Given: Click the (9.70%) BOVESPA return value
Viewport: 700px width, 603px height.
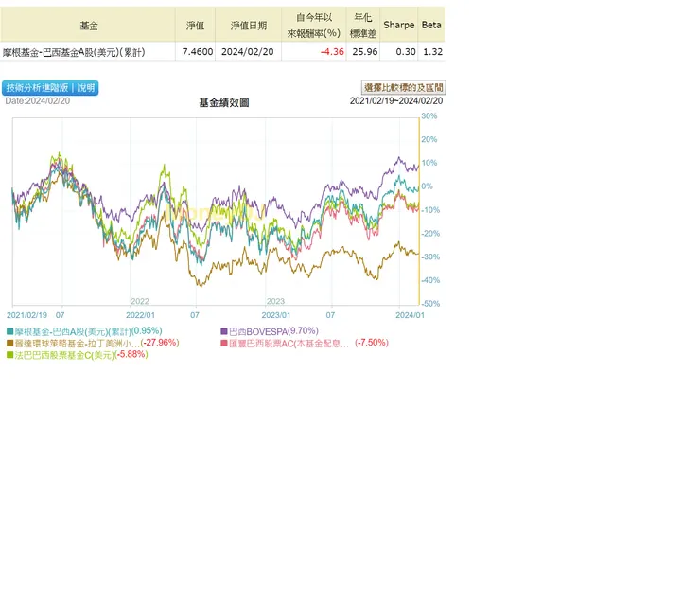Looking at the screenshot, I should 303,331.
